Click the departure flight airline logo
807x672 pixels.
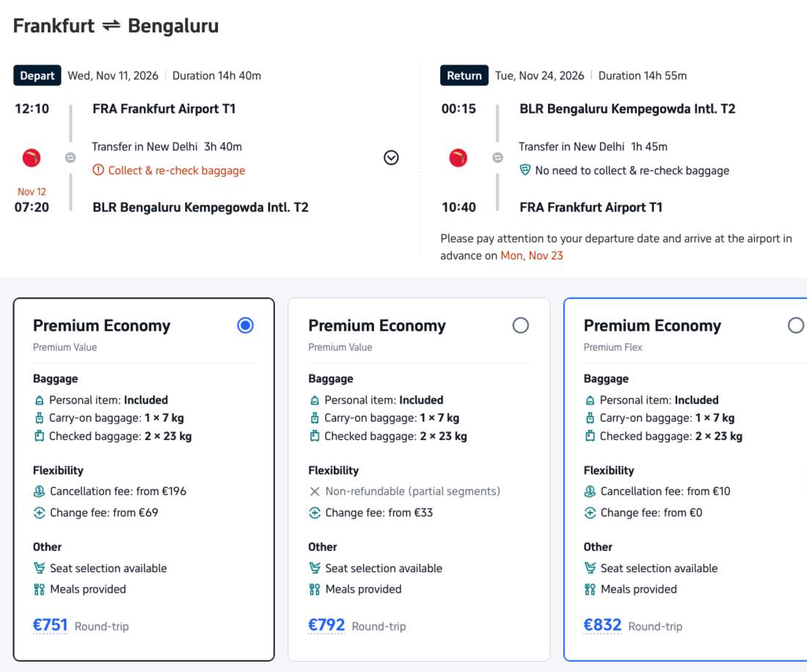(32, 158)
